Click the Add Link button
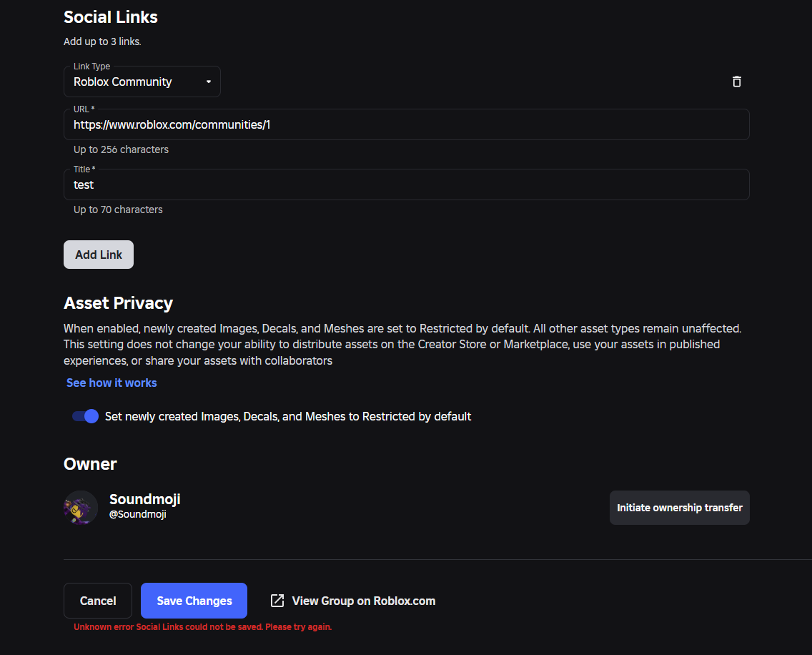 [x=99, y=255]
